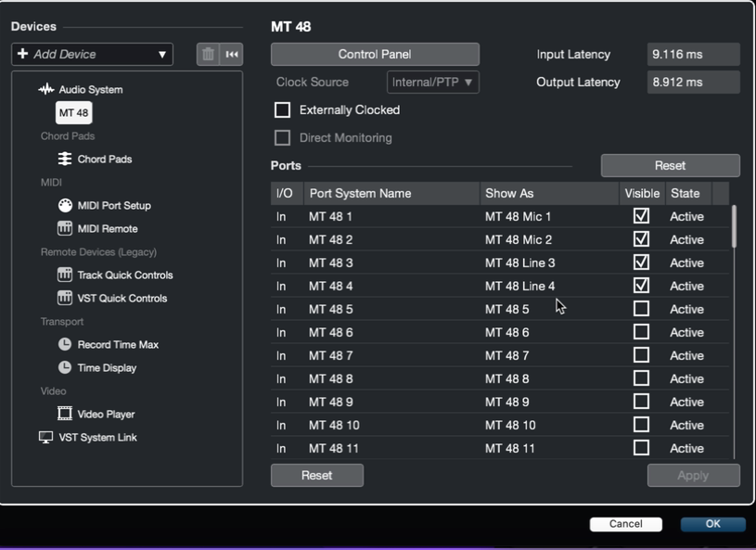756x550 pixels.
Task: Open Chord Pads via its icon
Action: [x=65, y=160]
